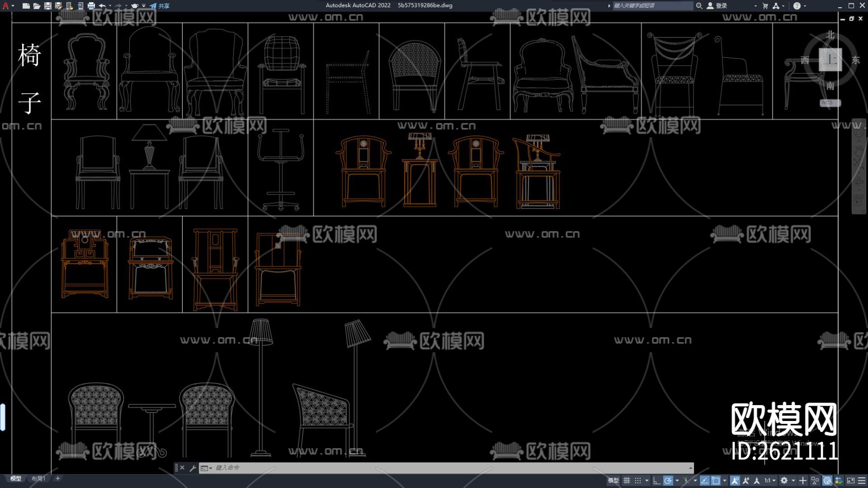
Task: Close the command line with its X
Action: point(182,468)
